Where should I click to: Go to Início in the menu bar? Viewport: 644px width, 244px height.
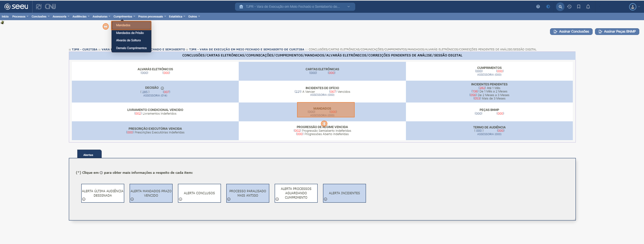click(5, 17)
